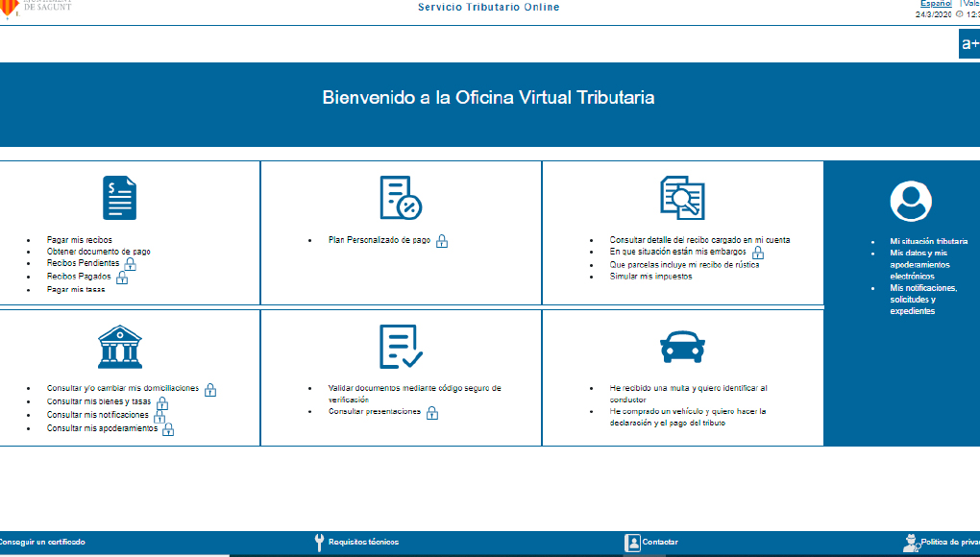The image size is (980, 557).
Task: Switch language to Español
Action: pos(934,4)
